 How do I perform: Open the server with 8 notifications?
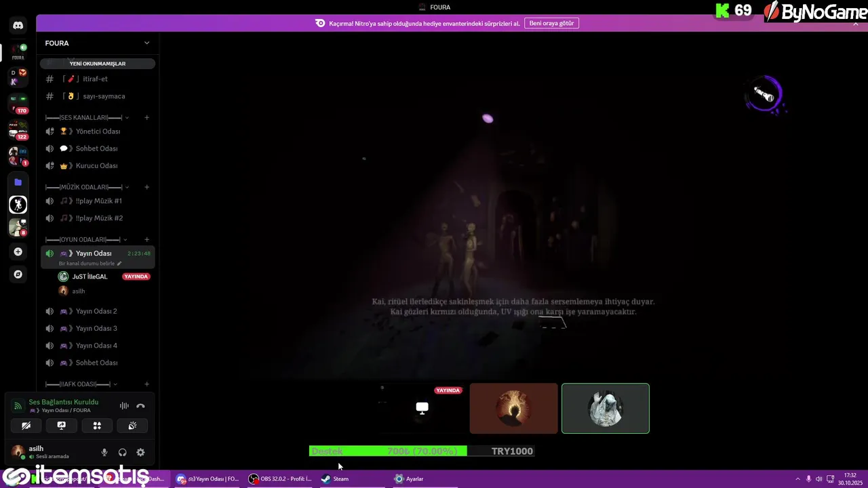18,227
